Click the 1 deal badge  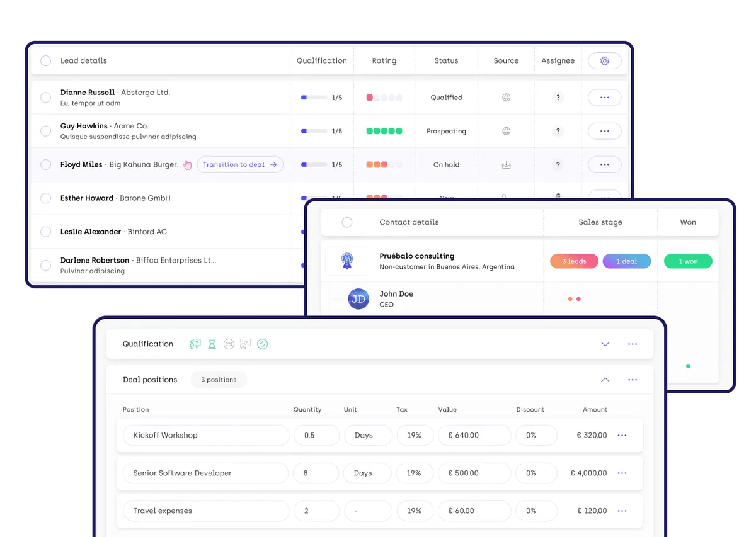click(627, 261)
